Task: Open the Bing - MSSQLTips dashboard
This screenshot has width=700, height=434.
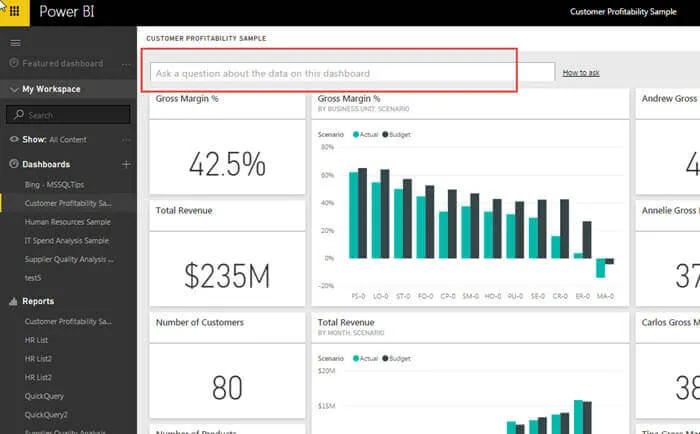Action: coord(54,184)
